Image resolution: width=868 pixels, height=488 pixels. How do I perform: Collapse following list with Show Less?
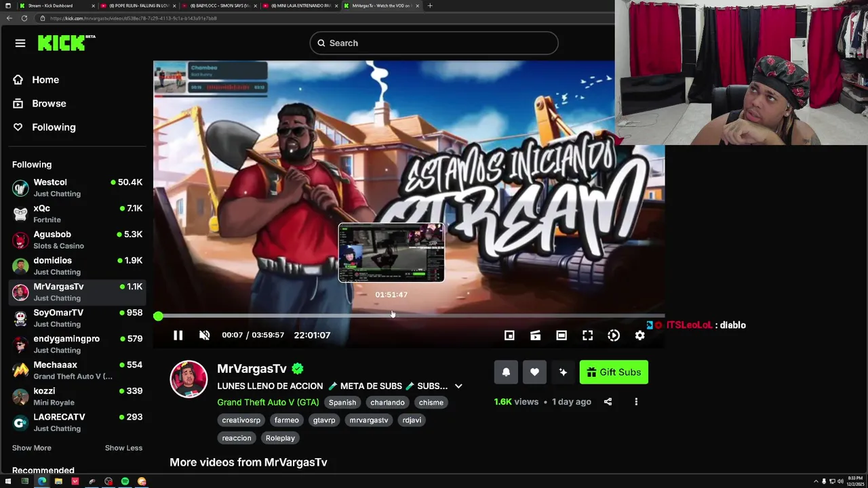click(123, 448)
